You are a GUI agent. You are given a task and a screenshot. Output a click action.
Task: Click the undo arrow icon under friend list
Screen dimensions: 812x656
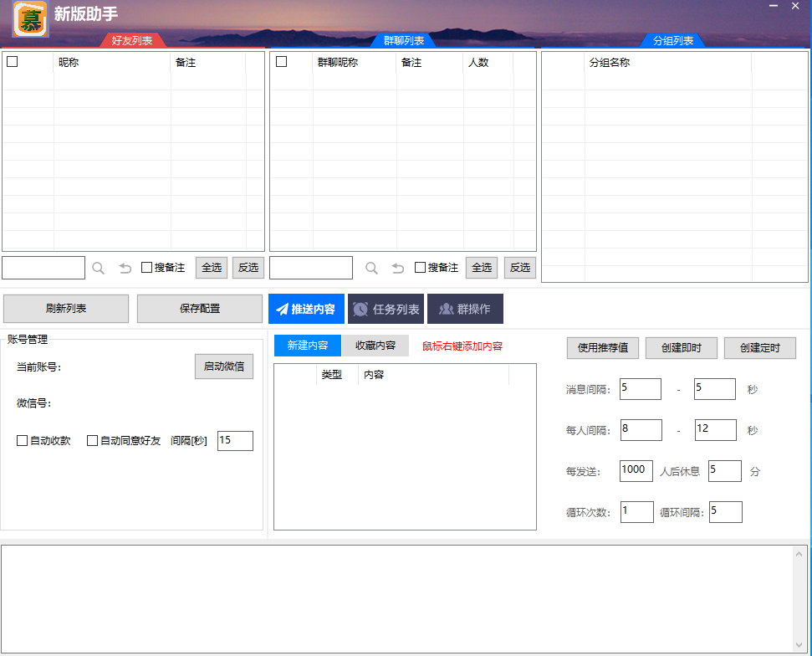(125, 268)
